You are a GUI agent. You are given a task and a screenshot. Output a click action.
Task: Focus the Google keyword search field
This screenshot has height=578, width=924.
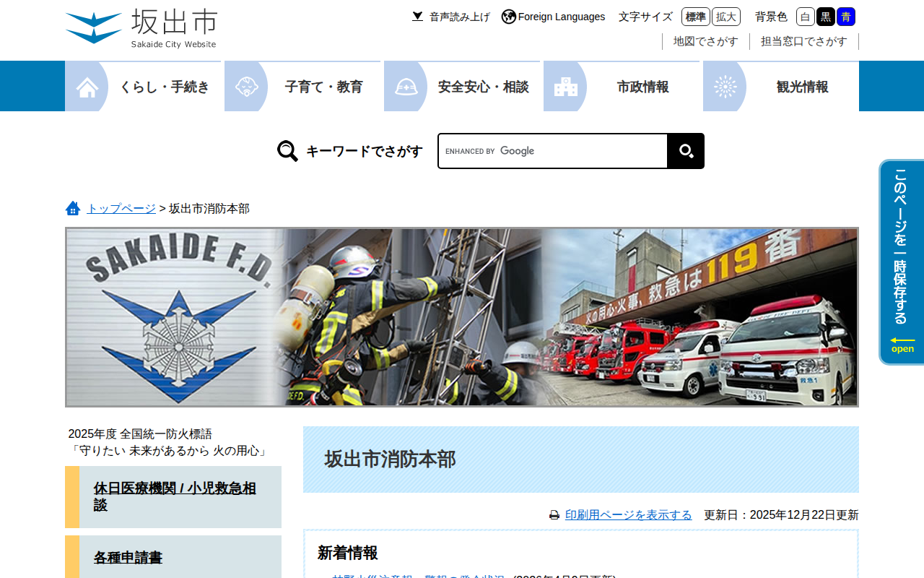pos(553,151)
